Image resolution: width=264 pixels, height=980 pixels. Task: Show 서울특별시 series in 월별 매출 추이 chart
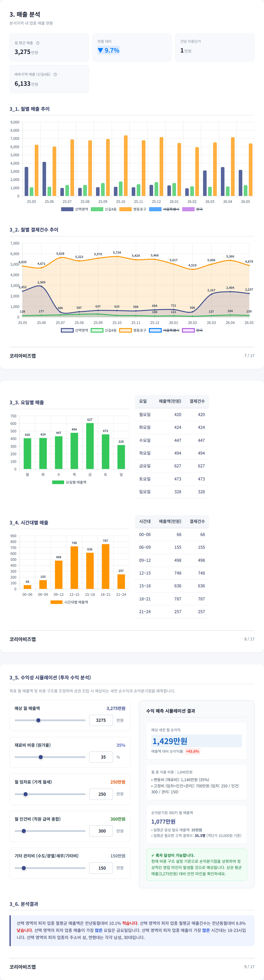coord(164,209)
